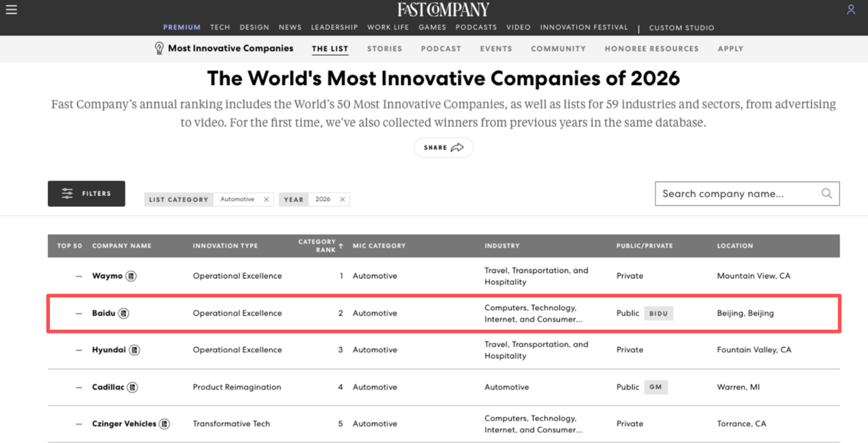Switch to the STORIES tab

click(x=384, y=49)
